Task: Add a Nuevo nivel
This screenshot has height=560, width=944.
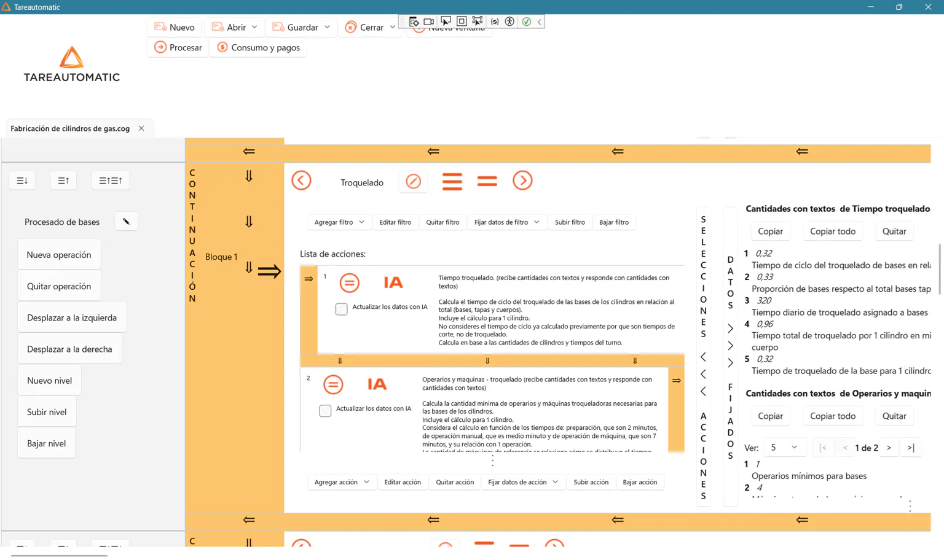Action: (x=49, y=381)
